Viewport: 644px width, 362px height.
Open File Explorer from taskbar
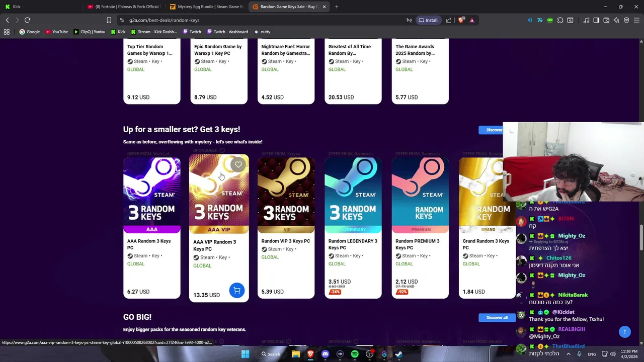[x=296, y=354]
